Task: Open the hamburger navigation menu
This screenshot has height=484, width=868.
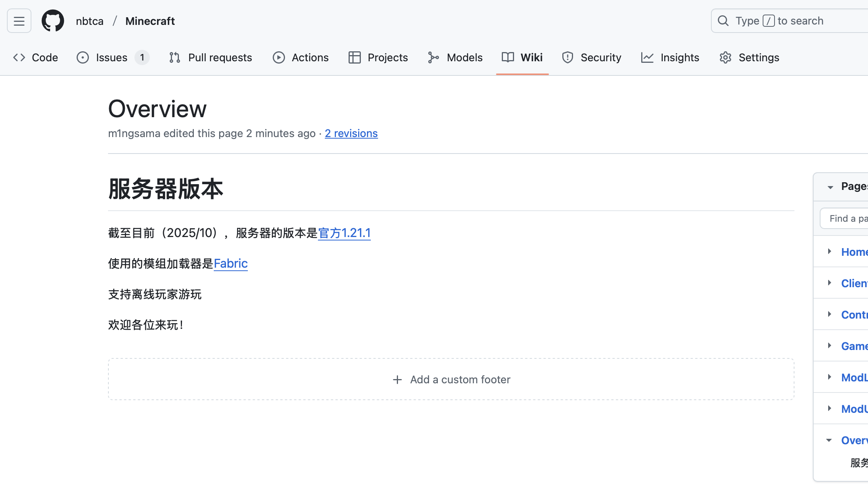Action: point(19,21)
